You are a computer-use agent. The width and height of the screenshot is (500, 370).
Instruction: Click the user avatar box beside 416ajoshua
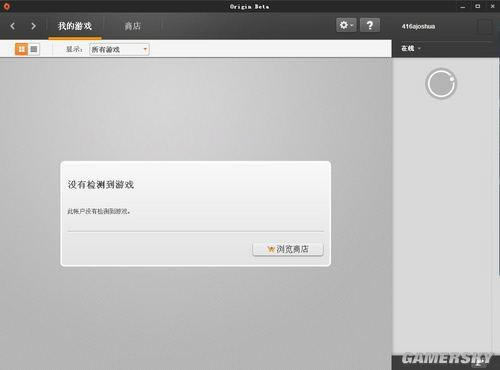click(485, 26)
